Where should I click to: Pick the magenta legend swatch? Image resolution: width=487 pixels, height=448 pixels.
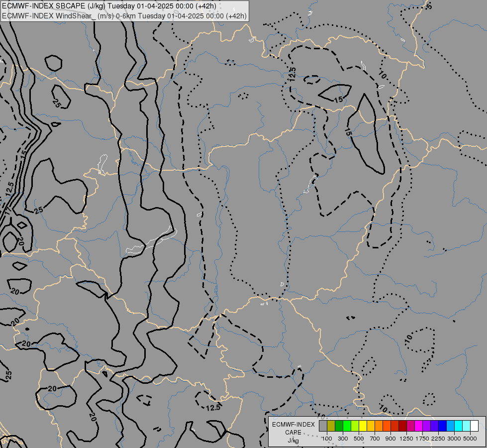pyautogui.click(x=418, y=426)
